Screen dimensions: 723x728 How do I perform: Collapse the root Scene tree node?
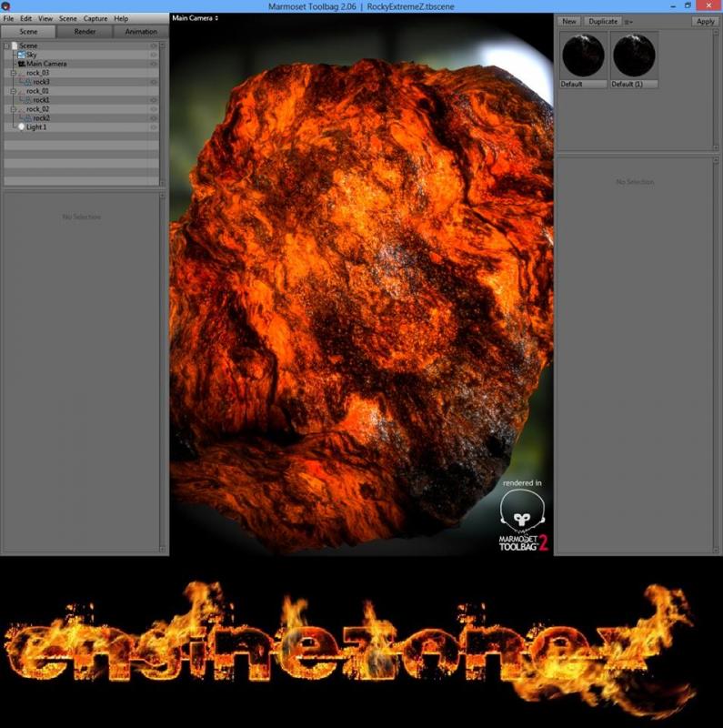click(6, 45)
